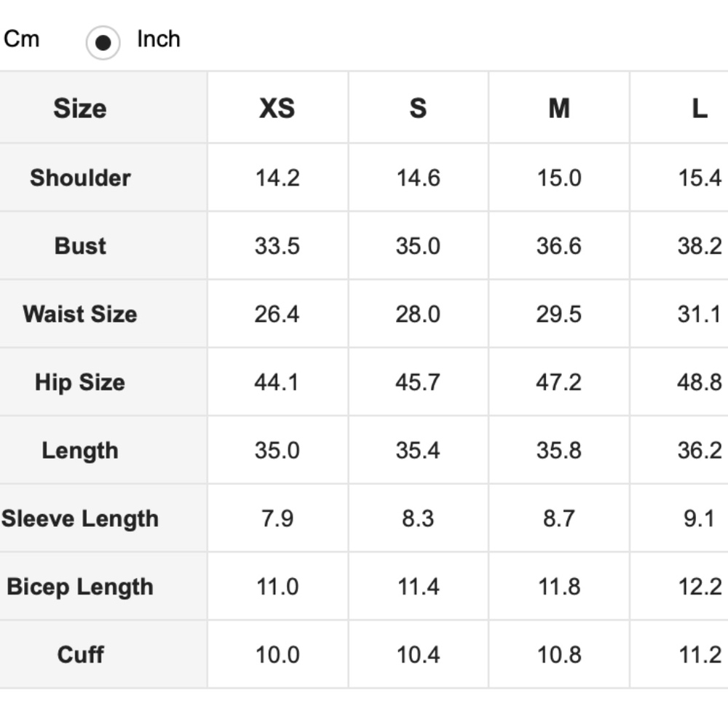728x728 pixels.
Task: Select the Inch radio button
Action: click(x=103, y=43)
